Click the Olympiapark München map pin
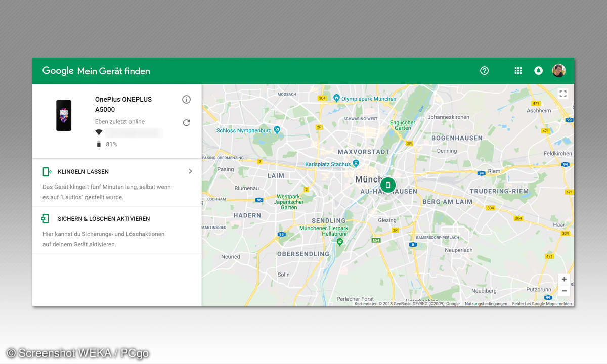The height and width of the screenshot is (364, 607). tap(336, 98)
